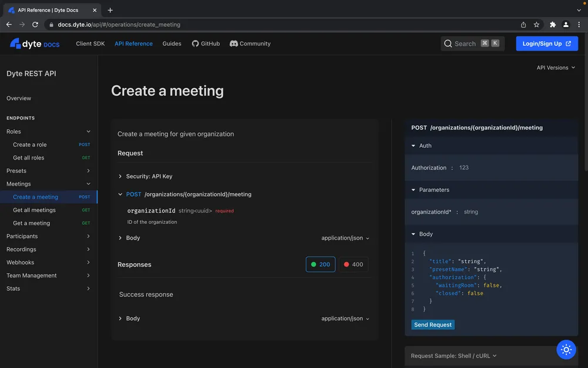Expand the Team Management section
588x368 pixels.
click(x=48, y=275)
